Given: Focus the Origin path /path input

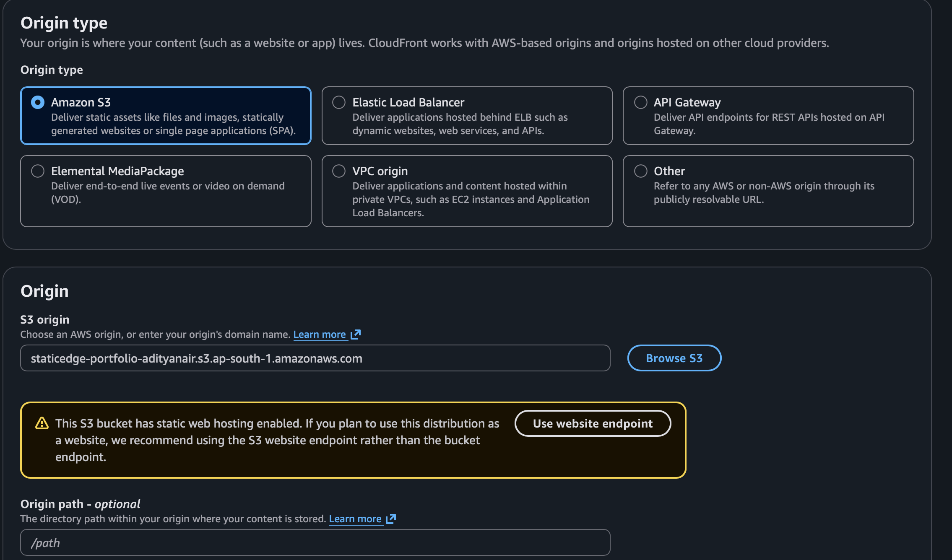Looking at the screenshot, I should [x=315, y=543].
